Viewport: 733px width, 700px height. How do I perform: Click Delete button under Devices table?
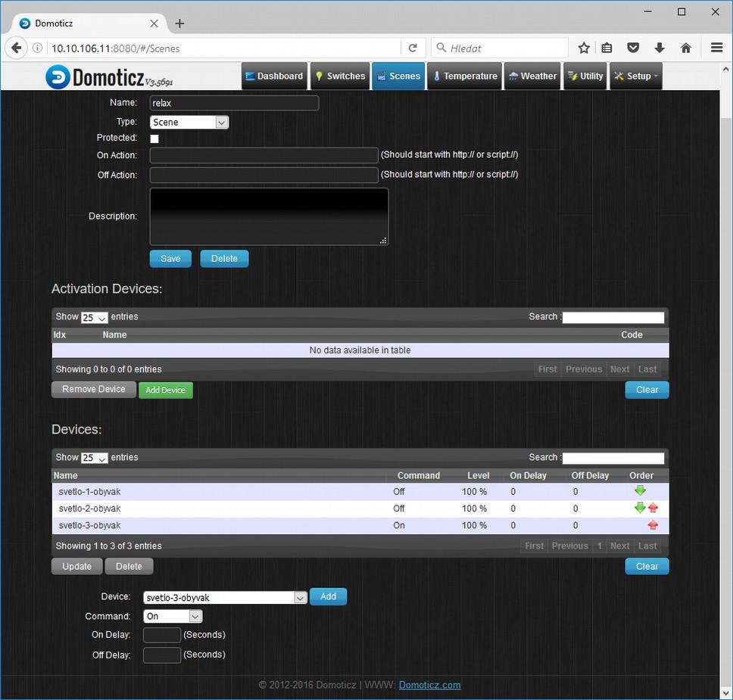[129, 566]
